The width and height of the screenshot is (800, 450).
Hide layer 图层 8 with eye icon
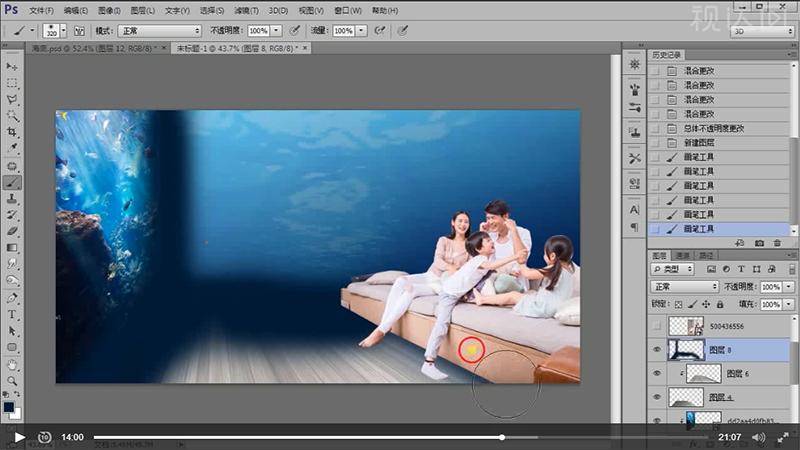(657, 349)
